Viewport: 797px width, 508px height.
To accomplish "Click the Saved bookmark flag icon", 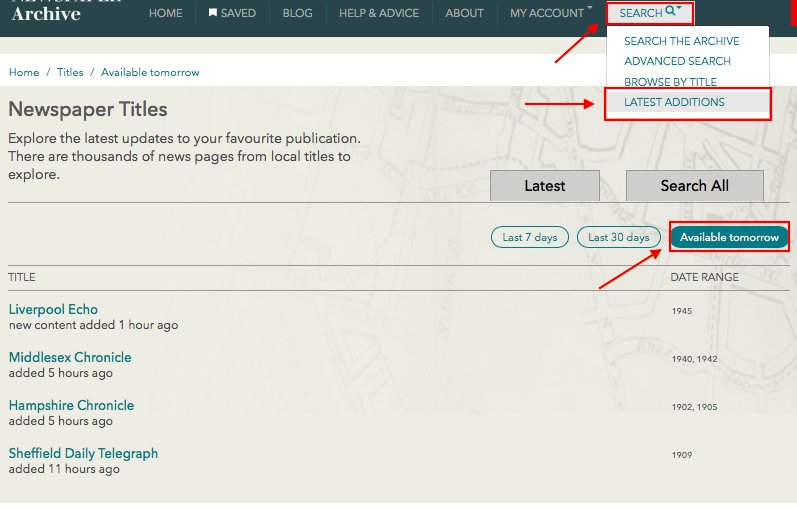I will (212, 13).
